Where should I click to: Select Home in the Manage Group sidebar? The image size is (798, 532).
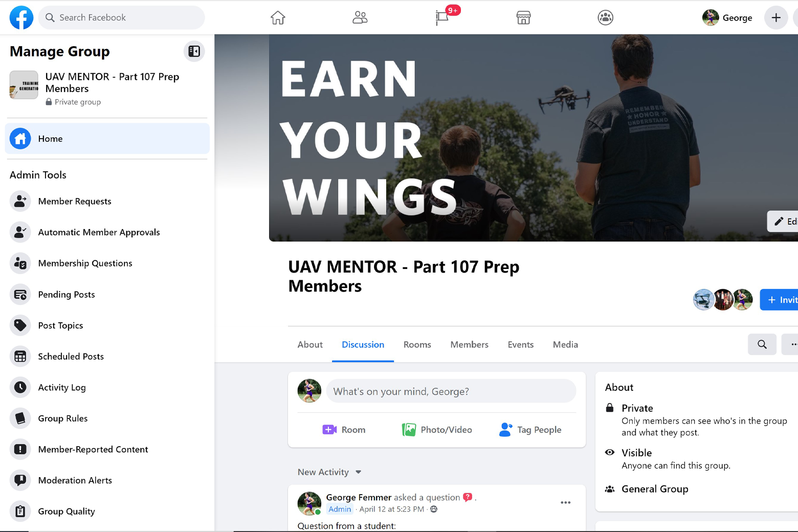point(107,139)
